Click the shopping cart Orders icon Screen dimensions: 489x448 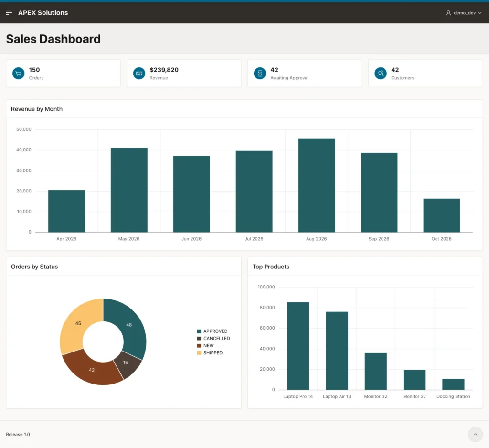[x=19, y=74]
